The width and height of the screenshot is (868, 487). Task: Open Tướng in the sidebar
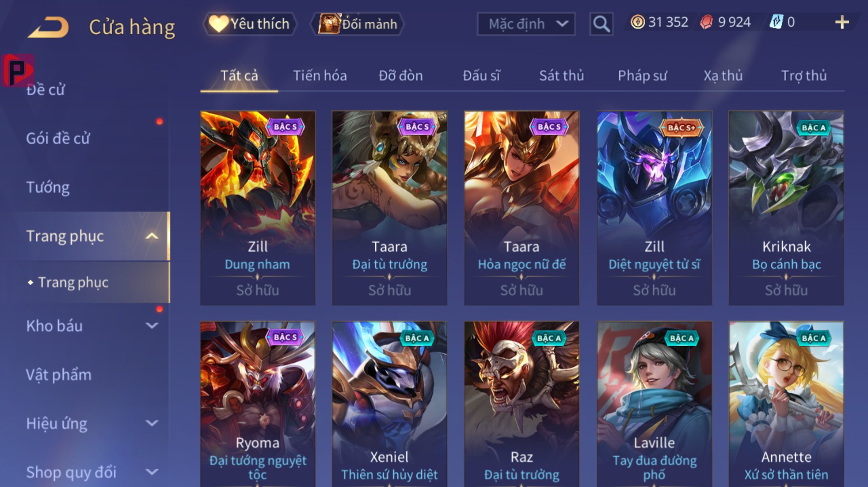48,187
